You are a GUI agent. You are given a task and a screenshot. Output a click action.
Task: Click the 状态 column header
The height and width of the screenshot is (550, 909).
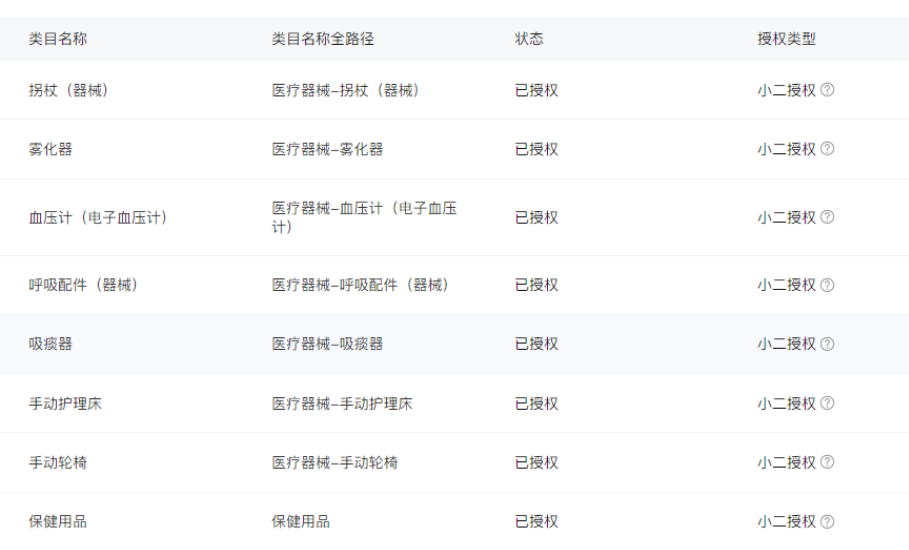click(529, 39)
